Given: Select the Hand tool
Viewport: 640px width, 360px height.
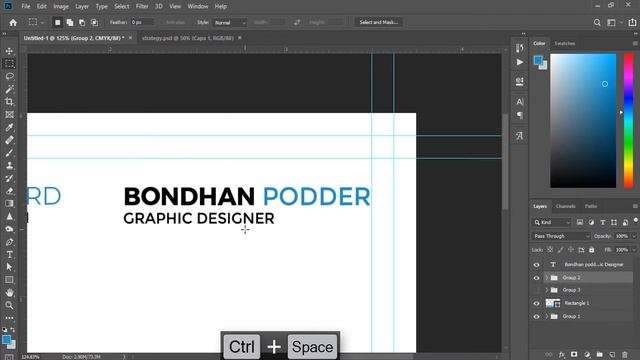Looking at the screenshot, I should point(9,293).
